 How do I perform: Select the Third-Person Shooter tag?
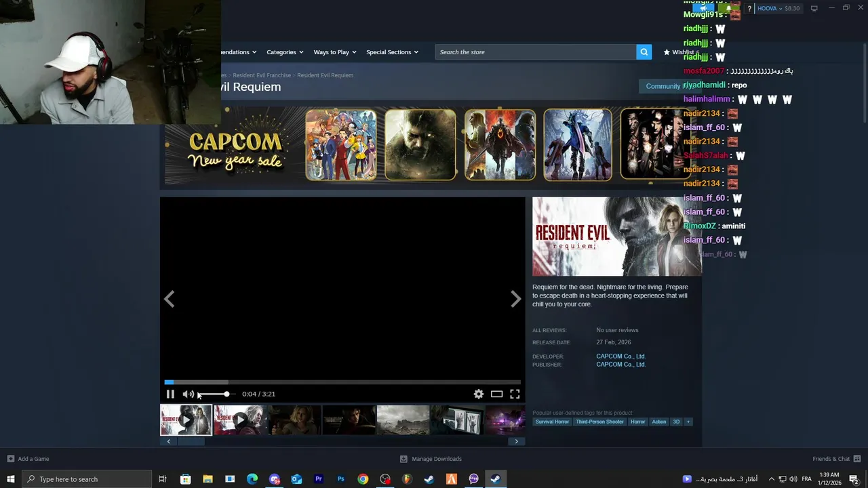coord(599,422)
